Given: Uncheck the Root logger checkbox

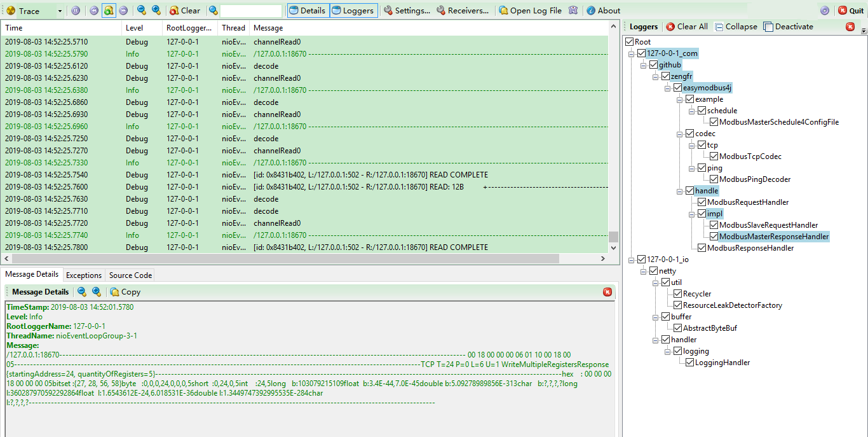Looking at the screenshot, I should pyautogui.click(x=629, y=42).
